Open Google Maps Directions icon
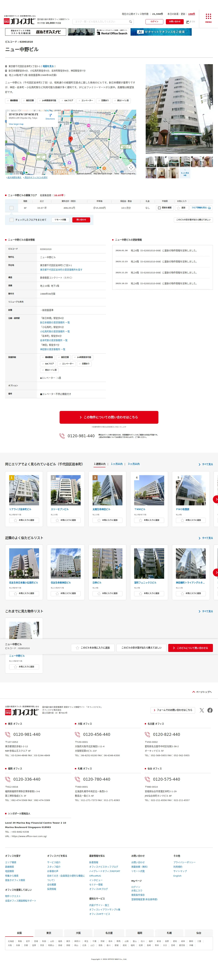Viewport: 218px width, 980px height. pos(50,115)
